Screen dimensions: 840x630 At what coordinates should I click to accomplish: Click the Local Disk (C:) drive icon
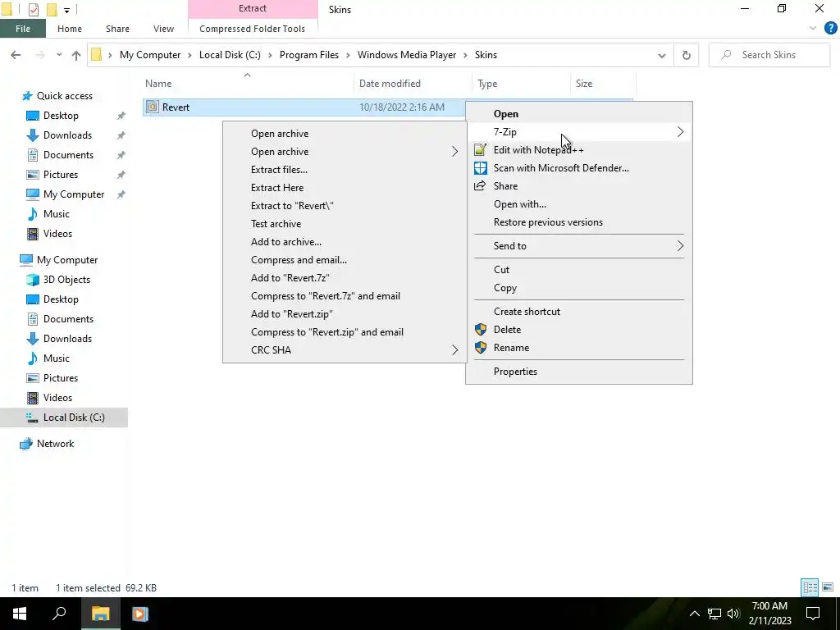pos(33,418)
